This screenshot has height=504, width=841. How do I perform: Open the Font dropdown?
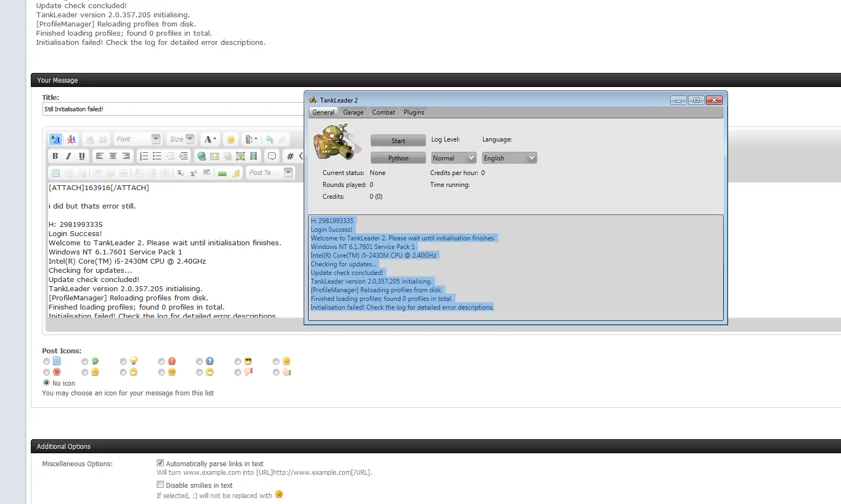[138, 139]
